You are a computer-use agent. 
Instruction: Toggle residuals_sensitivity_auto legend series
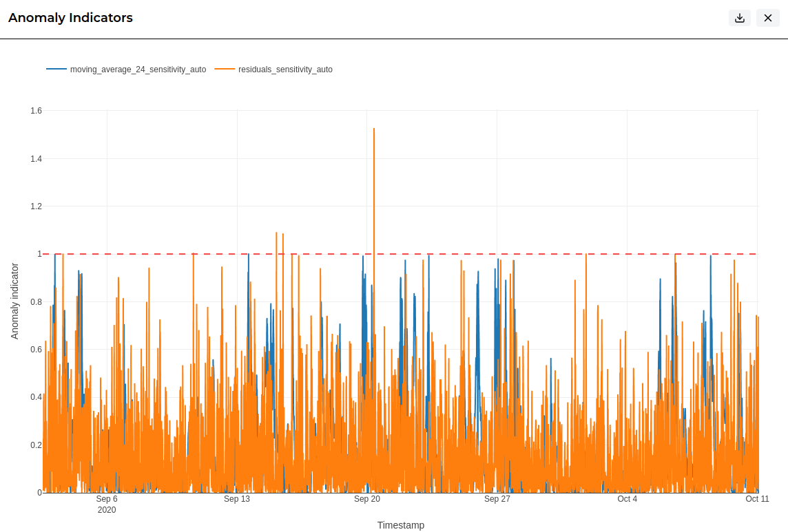click(274, 70)
